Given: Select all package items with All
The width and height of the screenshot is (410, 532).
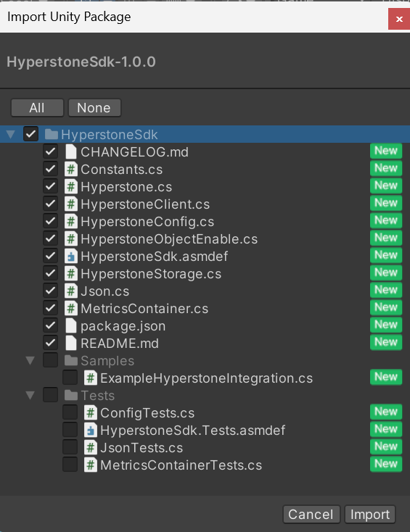Looking at the screenshot, I should [37, 108].
